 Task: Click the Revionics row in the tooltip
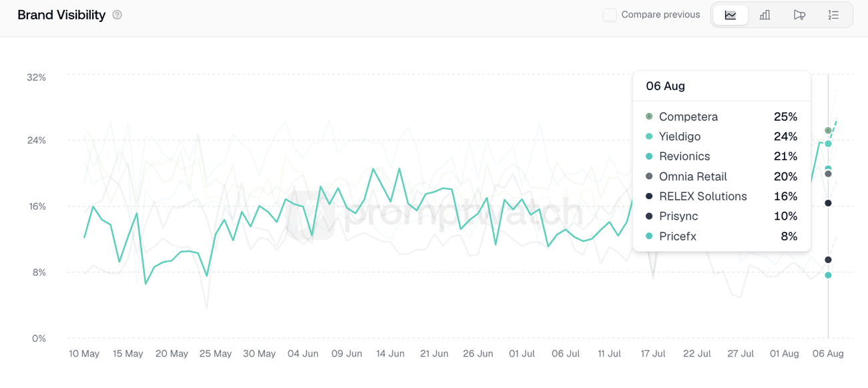721,156
